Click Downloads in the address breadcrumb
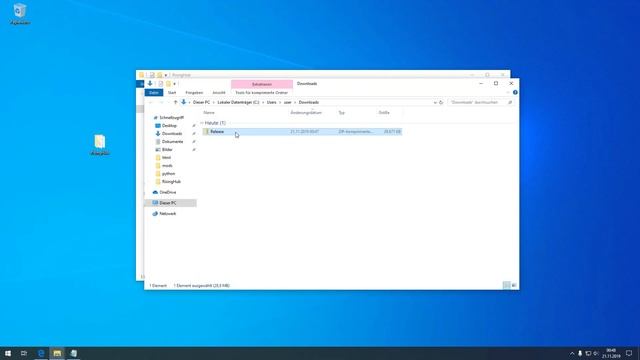Image resolution: width=640 pixels, height=360 pixels. (x=309, y=102)
